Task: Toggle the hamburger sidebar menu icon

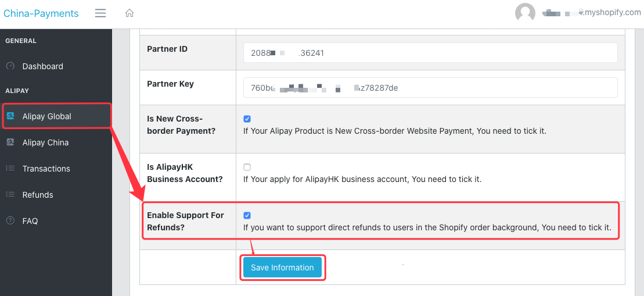Action: pyautogui.click(x=100, y=13)
